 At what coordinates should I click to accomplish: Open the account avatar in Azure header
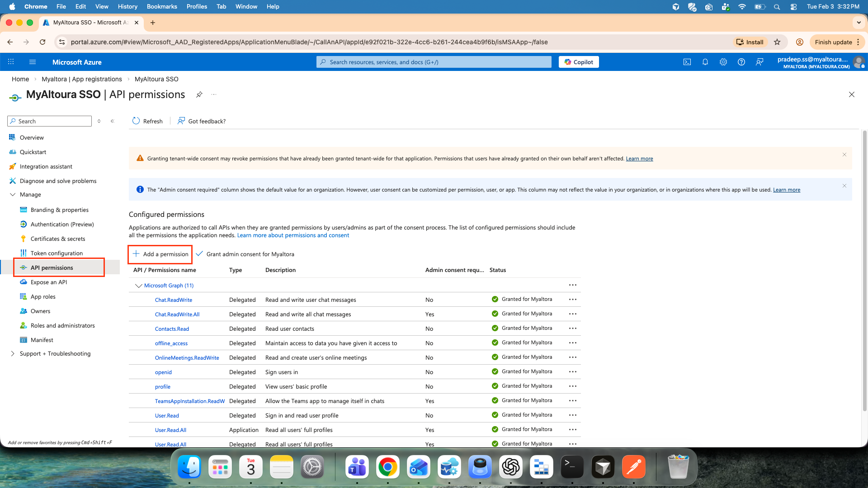(859, 62)
